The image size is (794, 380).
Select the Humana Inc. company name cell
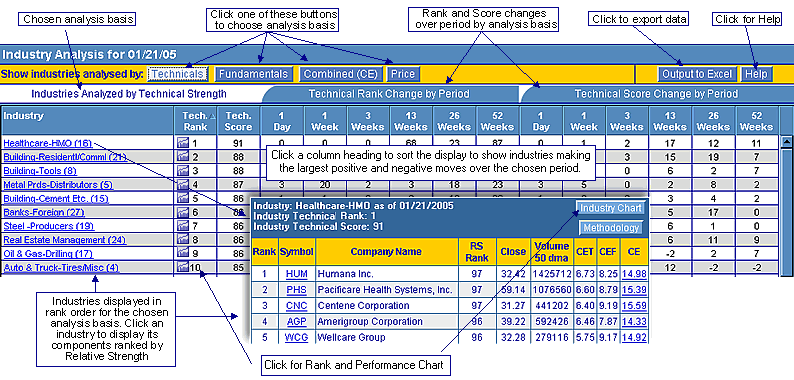386,274
